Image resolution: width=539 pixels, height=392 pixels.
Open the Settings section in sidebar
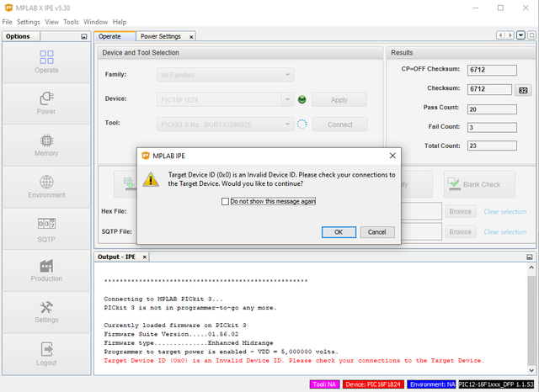point(46,312)
